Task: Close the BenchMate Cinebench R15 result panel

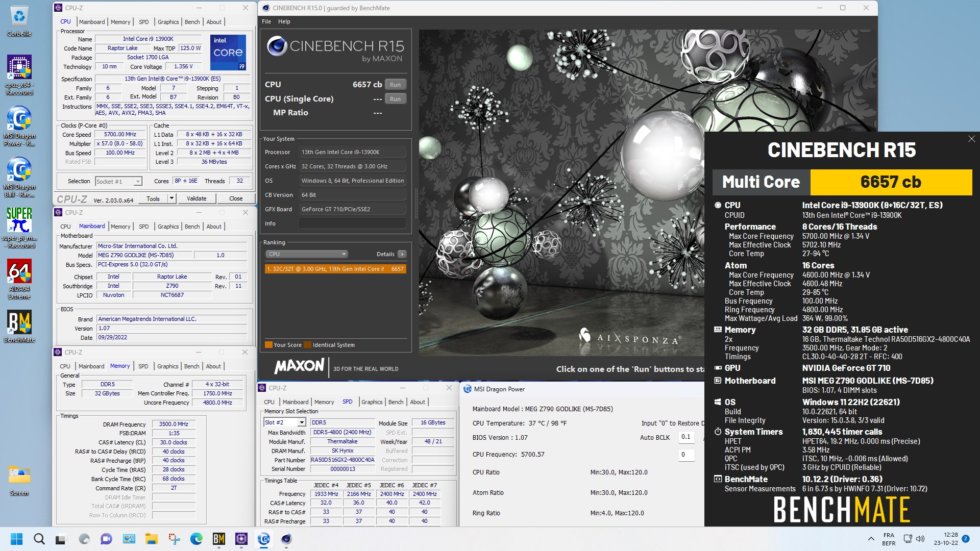Action: click(x=971, y=139)
